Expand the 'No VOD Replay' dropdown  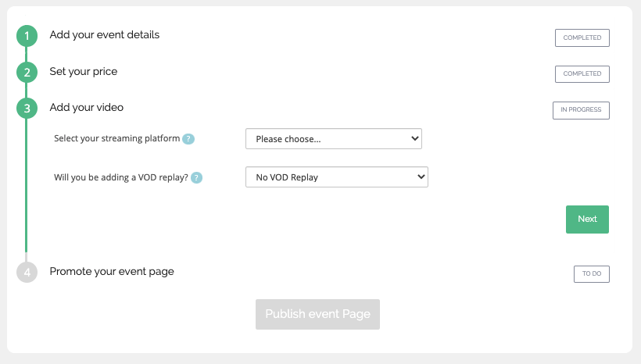point(337,177)
